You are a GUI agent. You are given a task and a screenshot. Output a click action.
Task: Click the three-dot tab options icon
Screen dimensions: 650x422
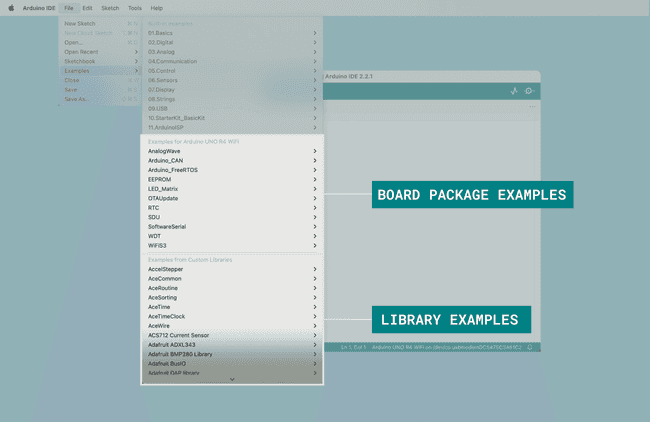(531, 107)
